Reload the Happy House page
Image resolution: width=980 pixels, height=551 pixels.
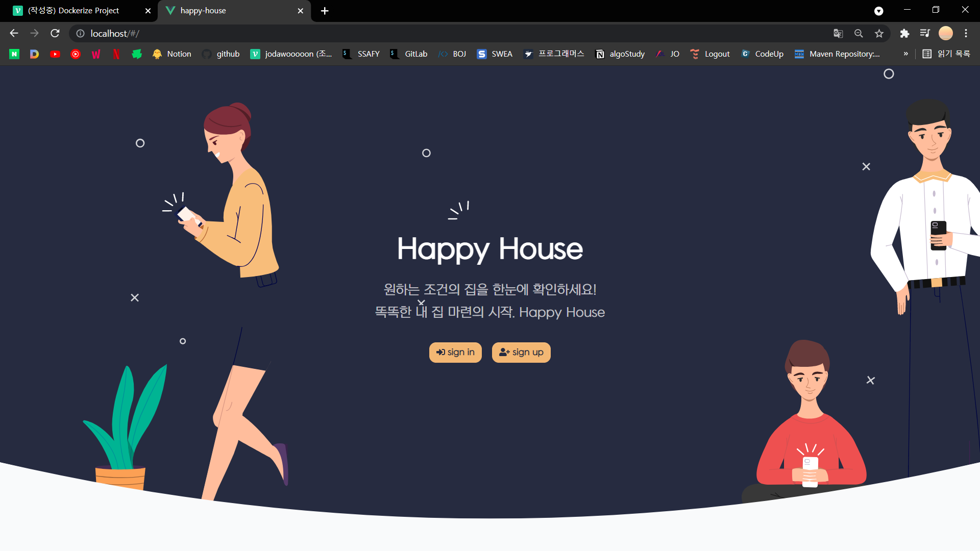(x=55, y=33)
